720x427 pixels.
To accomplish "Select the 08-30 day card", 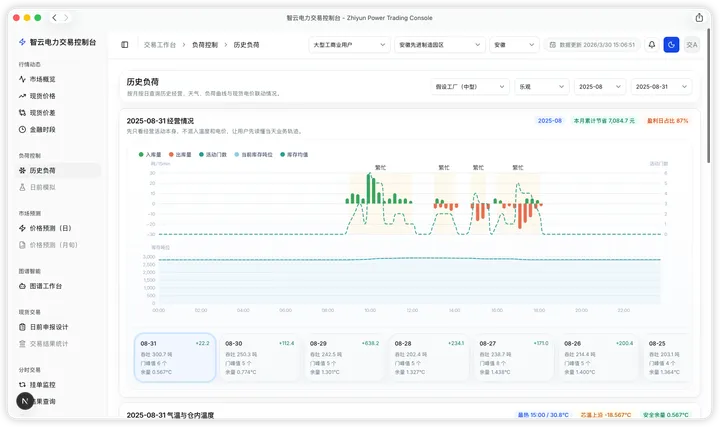I will [x=259, y=358].
